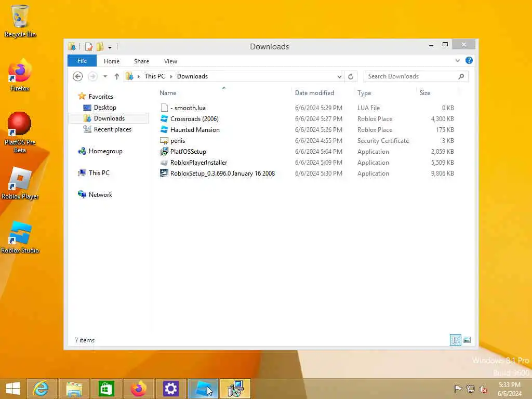
Task: Open PC Settings gear taskbar icon
Action: 170,389
